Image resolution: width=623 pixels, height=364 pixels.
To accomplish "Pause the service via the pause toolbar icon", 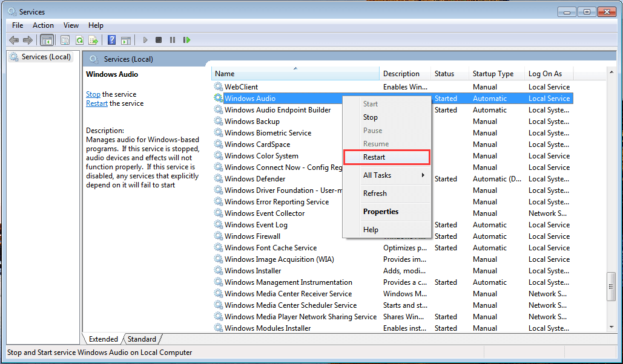I will pyautogui.click(x=173, y=40).
